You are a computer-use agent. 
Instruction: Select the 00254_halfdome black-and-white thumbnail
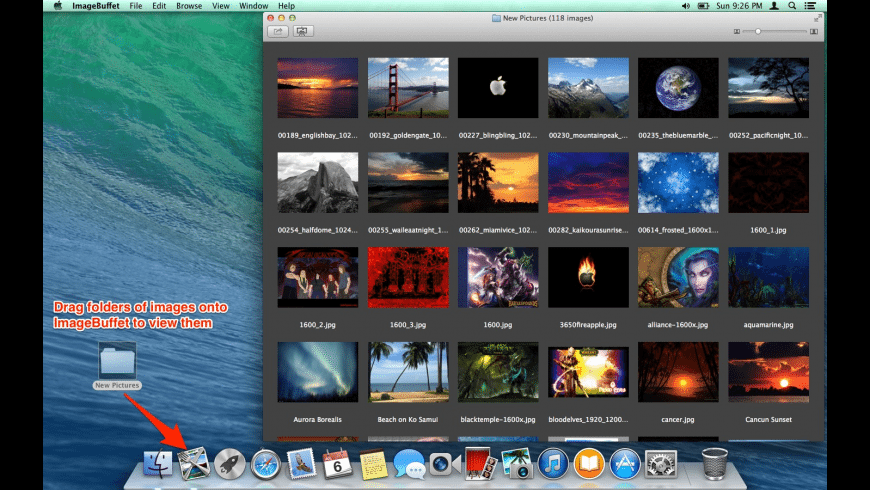pos(317,183)
